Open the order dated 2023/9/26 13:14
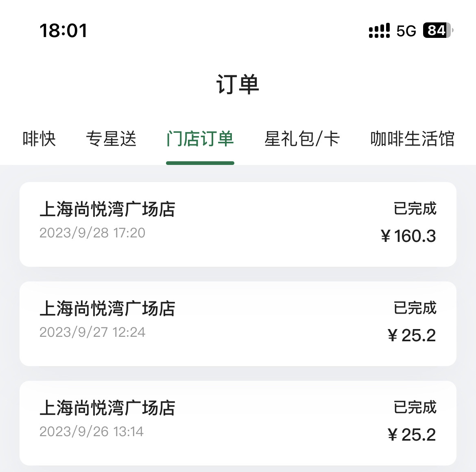This screenshot has width=476, height=472. click(238, 423)
